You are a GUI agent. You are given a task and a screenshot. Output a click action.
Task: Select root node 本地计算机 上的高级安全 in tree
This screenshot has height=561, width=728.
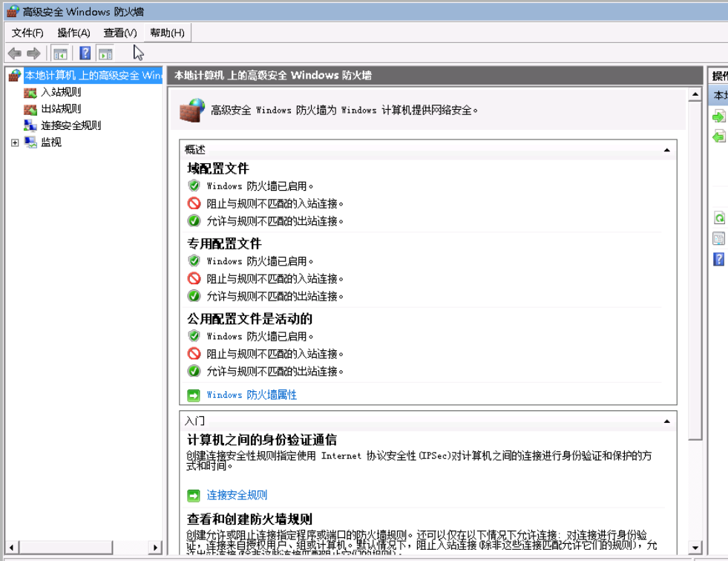(94, 75)
